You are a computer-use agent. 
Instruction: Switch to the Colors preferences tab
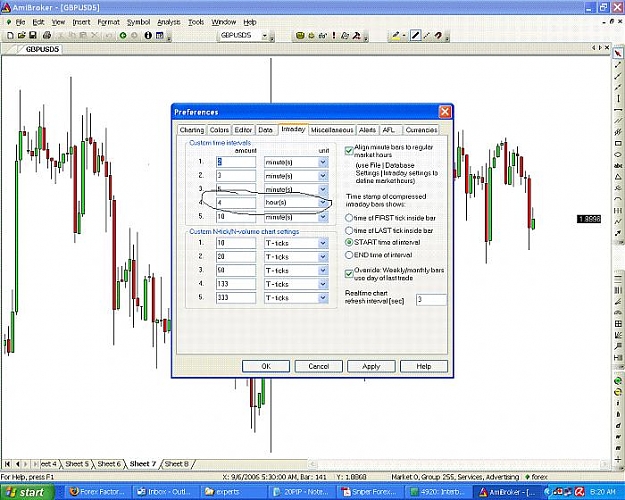point(219,130)
